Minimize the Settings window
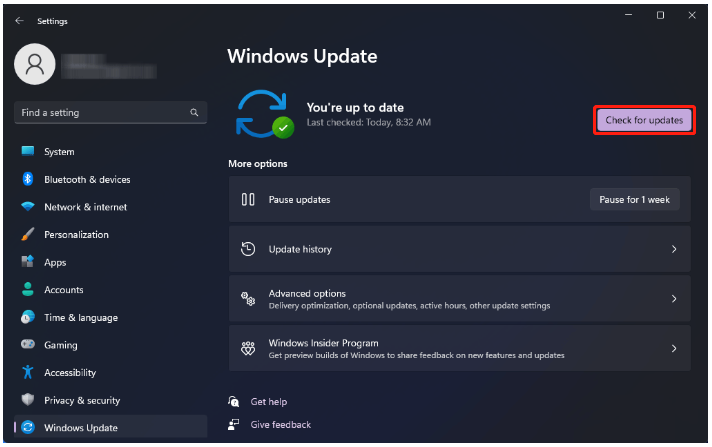The width and height of the screenshot is (712, 447). (x=628, y=15)
